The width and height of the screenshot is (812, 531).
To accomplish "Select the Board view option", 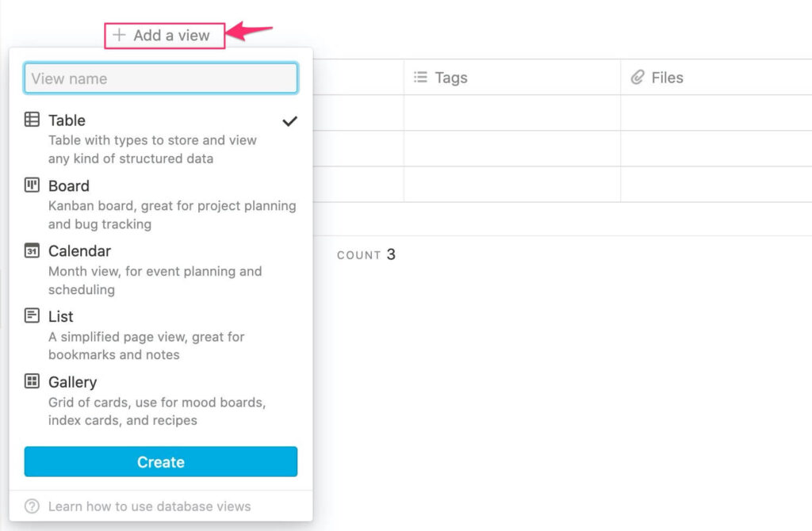I will click(x=160, y=204).
